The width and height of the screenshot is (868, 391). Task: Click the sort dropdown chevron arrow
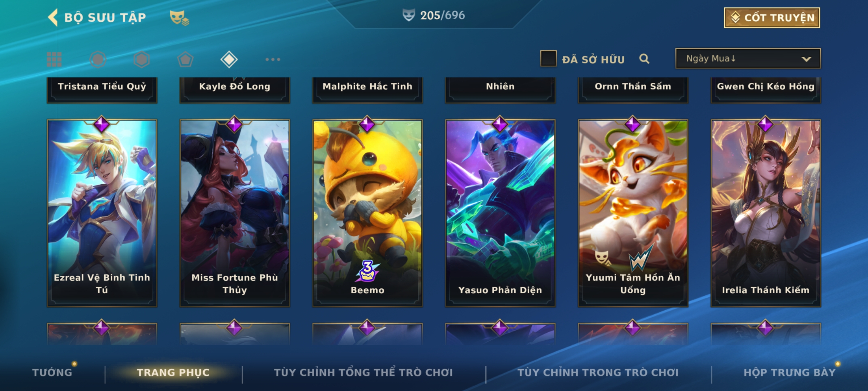[806, 59]
